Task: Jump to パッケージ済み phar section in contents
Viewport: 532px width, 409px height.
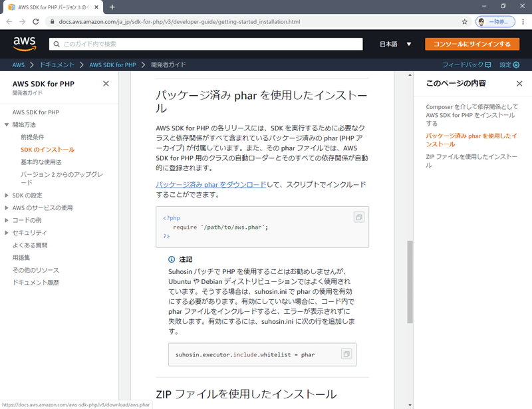Action: tap(471, 140)
